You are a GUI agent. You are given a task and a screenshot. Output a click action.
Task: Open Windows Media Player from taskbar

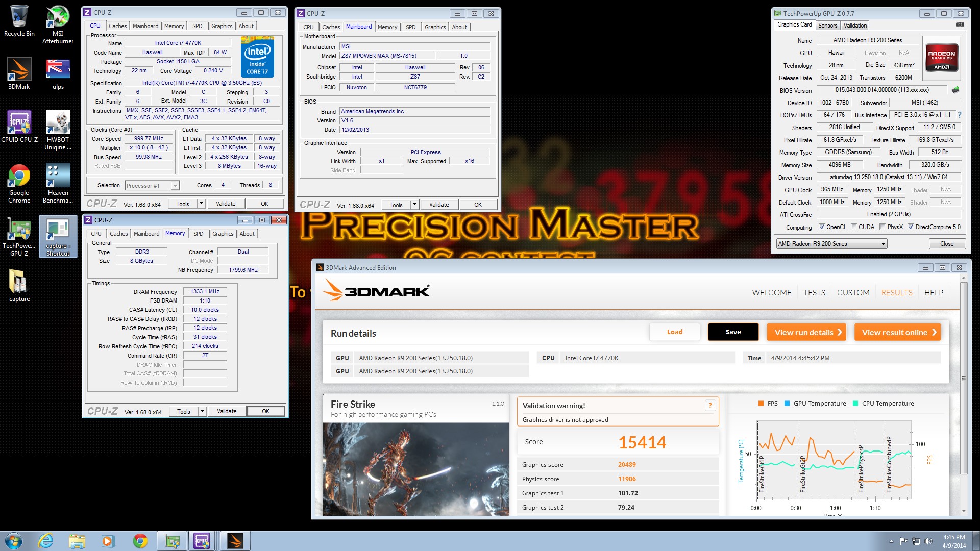(108, 541)
